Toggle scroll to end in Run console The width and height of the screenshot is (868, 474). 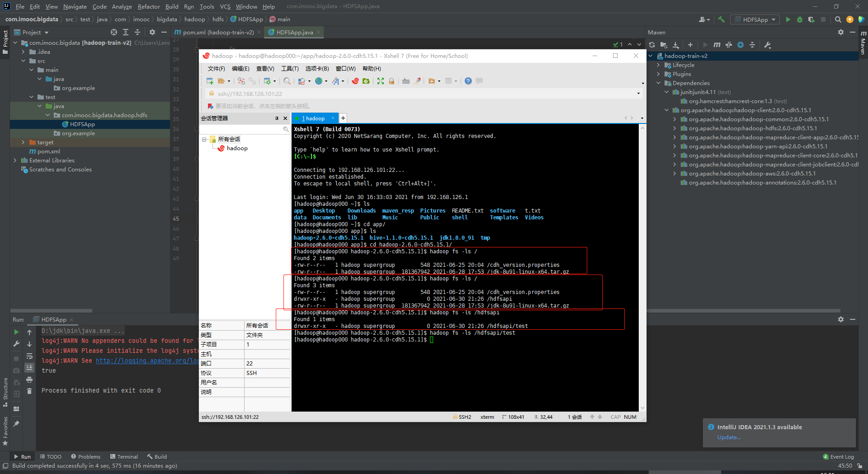(29, 368)
